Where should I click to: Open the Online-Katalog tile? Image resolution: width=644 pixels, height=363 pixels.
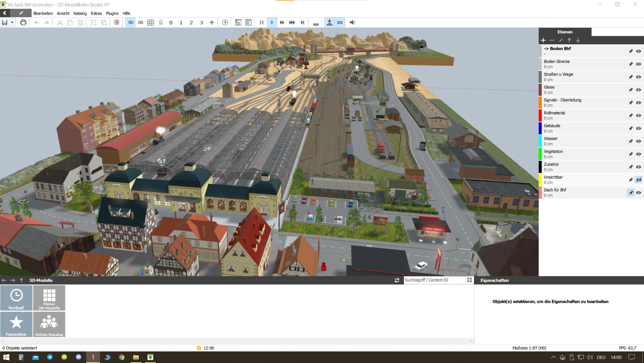point(49,324)
